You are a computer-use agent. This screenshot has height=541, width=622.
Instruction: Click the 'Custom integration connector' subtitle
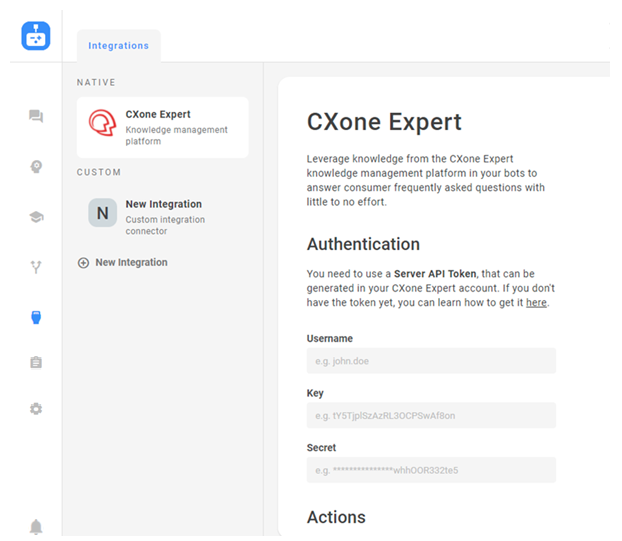[x=165, y=225]
